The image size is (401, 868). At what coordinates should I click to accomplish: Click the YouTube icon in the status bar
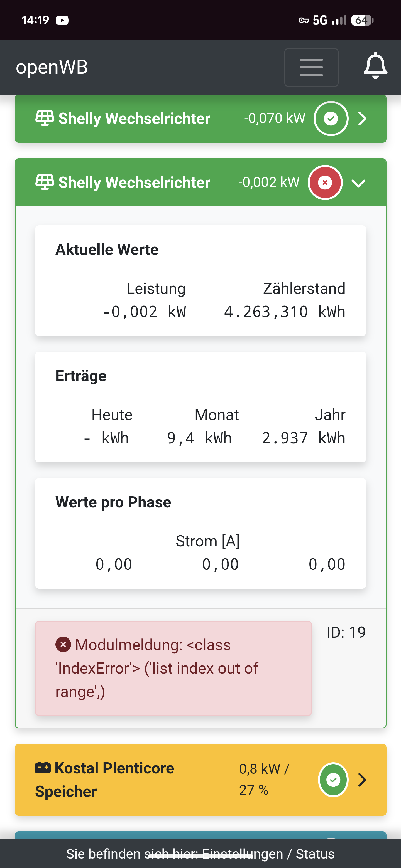tap(62, 21)
